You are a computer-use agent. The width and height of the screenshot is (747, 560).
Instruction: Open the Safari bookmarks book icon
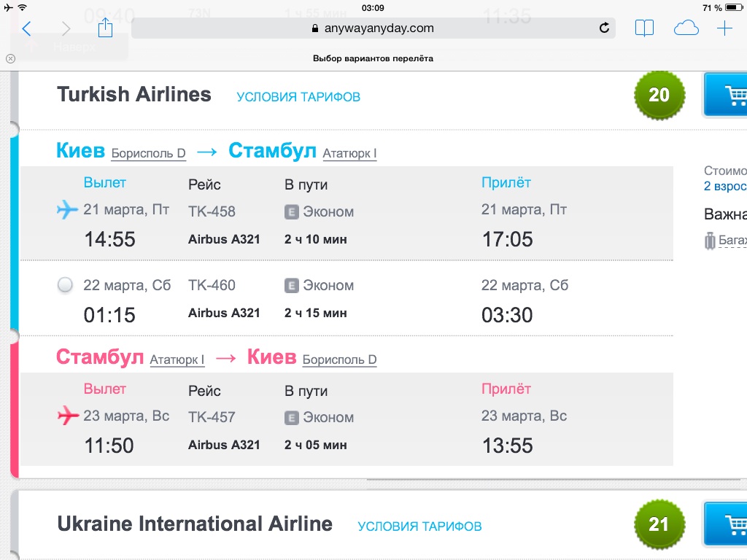click(x=644, y=28)
